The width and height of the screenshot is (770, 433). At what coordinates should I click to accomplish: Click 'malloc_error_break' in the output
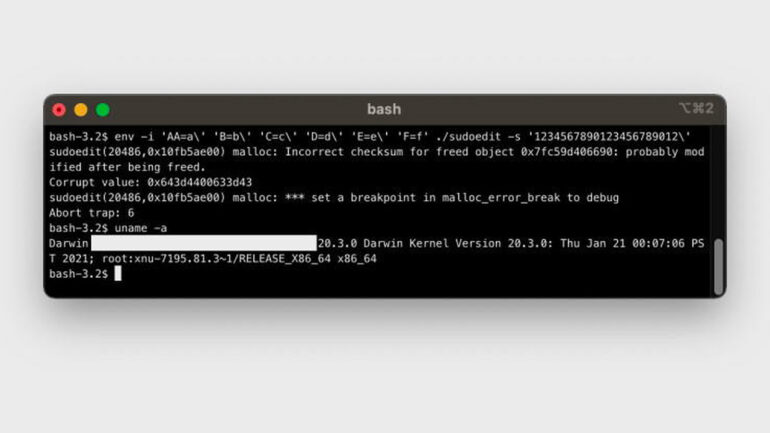click(501, 198)
